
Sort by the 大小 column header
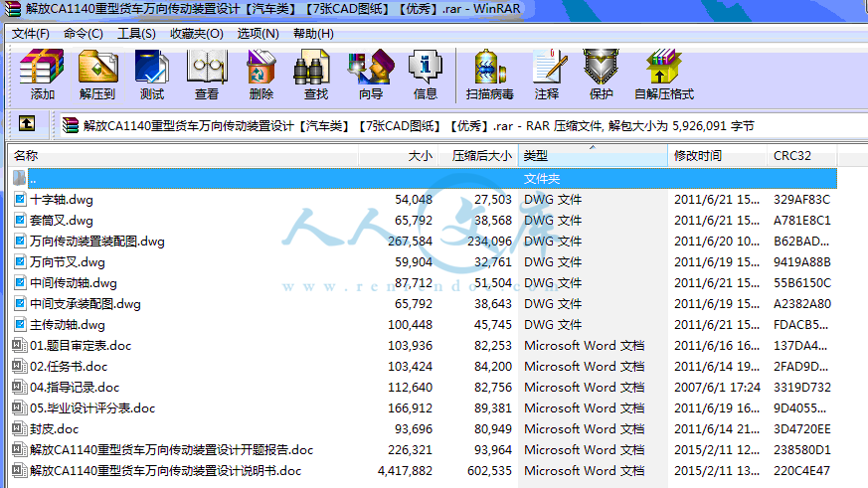click(398, 156)
